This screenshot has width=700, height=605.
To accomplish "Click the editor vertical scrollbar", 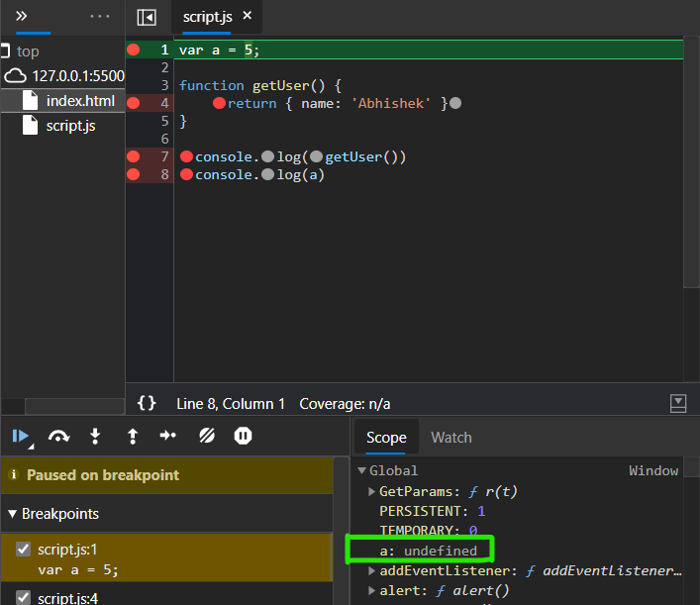I will pos(691,161).
